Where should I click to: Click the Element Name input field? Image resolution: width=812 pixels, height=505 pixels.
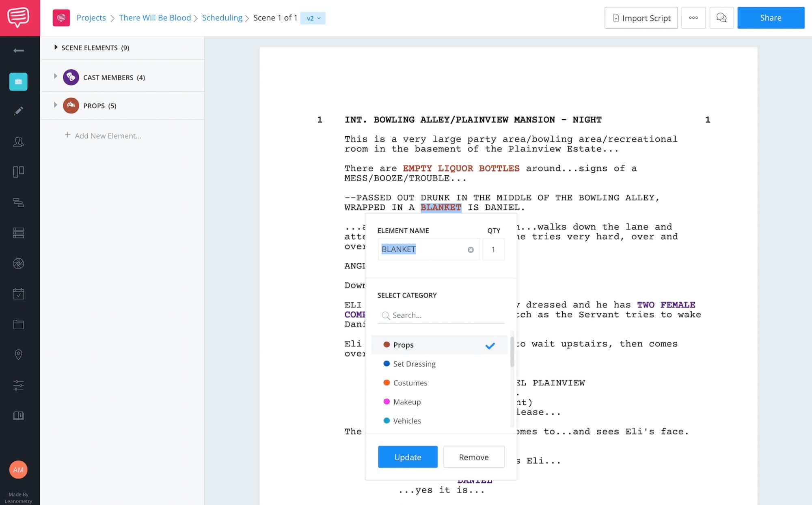(x=429, y=249)
